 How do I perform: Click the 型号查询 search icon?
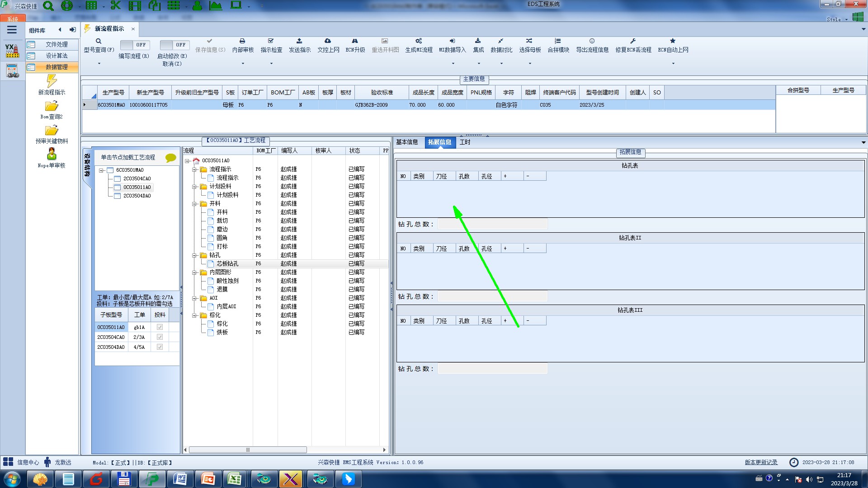click(99, 41)
